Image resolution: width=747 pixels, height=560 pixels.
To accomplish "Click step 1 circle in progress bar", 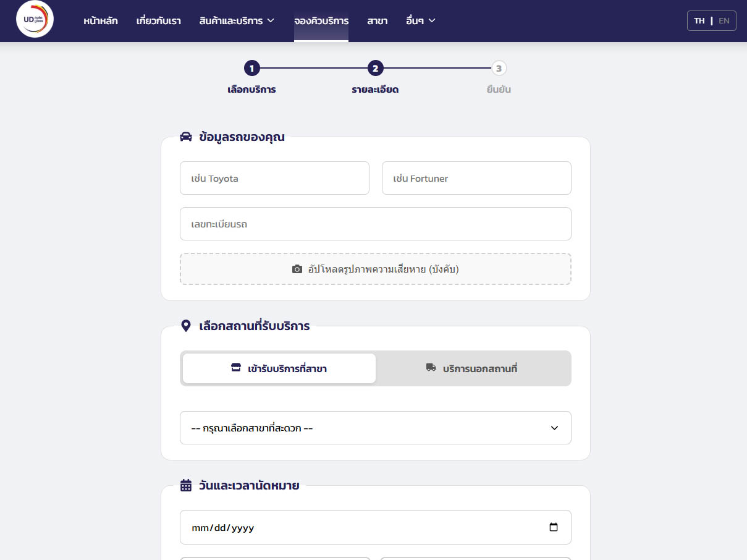I will coord(251,69).
